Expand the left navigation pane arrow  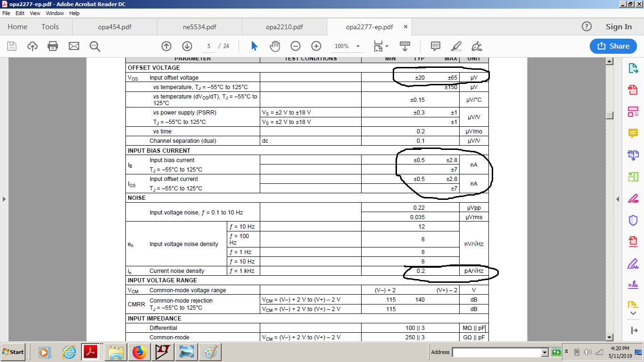(x=4, y=199)
